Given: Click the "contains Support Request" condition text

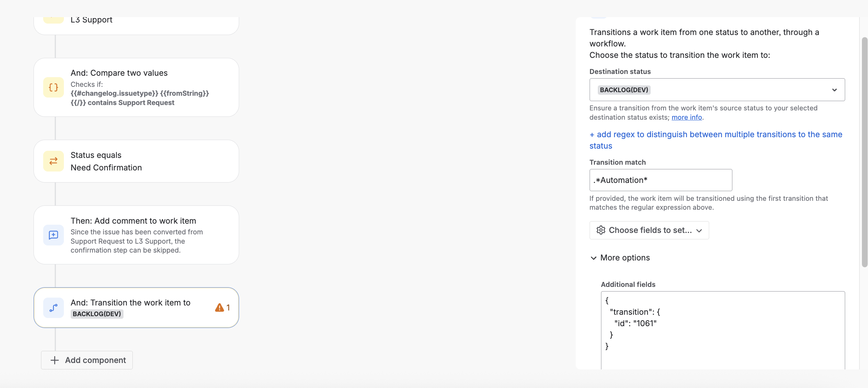Looking at the screenshot, I should click(x=131, y=103).
